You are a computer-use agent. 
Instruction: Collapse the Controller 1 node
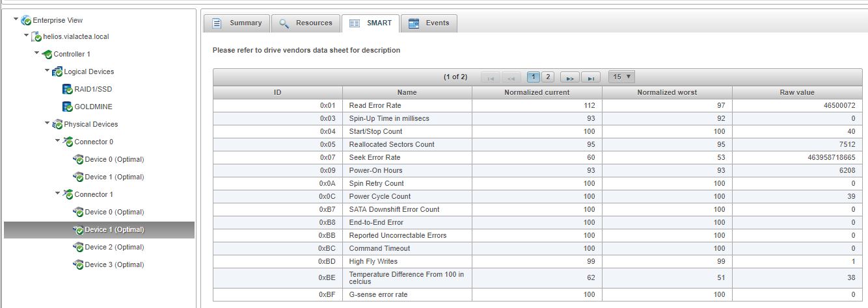(36, 53)
